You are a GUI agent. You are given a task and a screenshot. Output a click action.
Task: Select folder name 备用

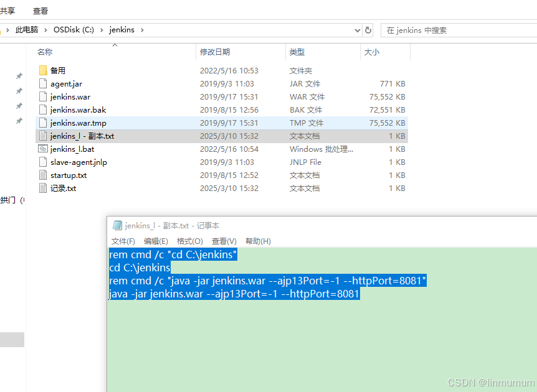(x=57, y=70)
